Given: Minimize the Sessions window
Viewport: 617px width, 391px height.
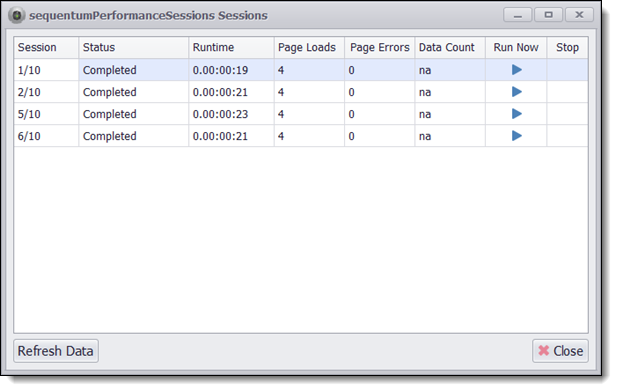Looking at the screenshot, I should [x=518, y=15].
